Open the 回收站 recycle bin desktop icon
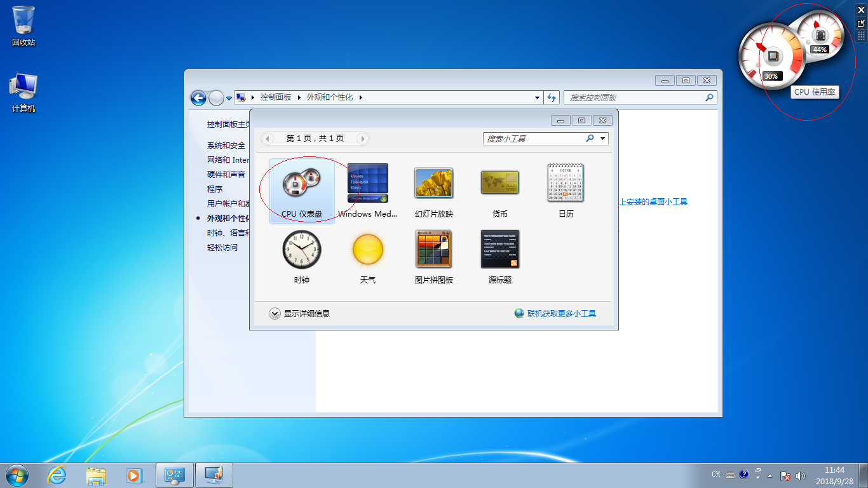The image size is (868, 488). (x=24, y=26)
